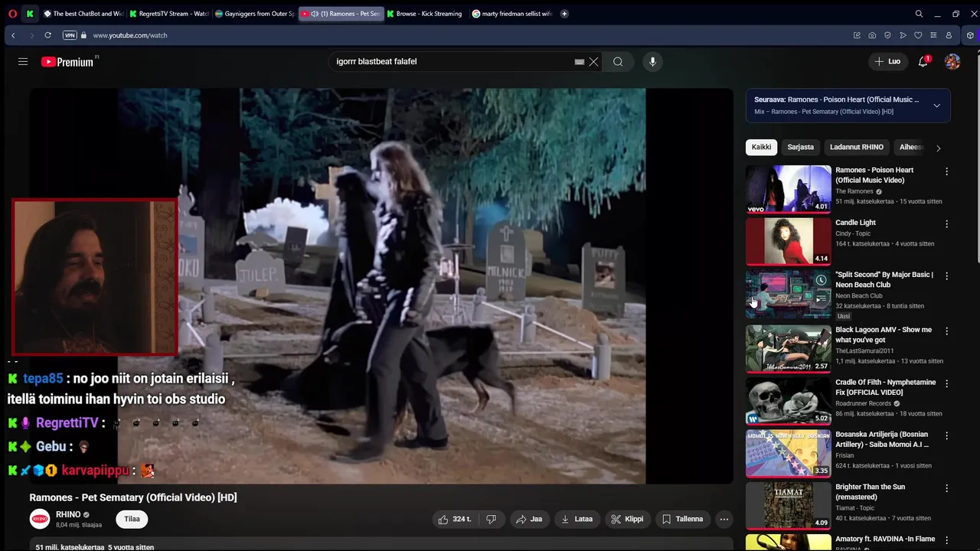This screenshot has width=980, height=551.
Task: Click the Tilaa subscribe button
Action: click(x=132, y=519)
